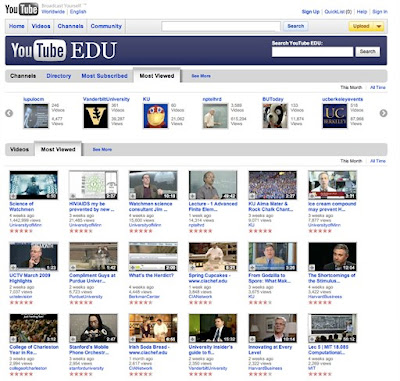Click See More in Videos bar
Viewport: 400px width, 381px height.
[102, 150]
